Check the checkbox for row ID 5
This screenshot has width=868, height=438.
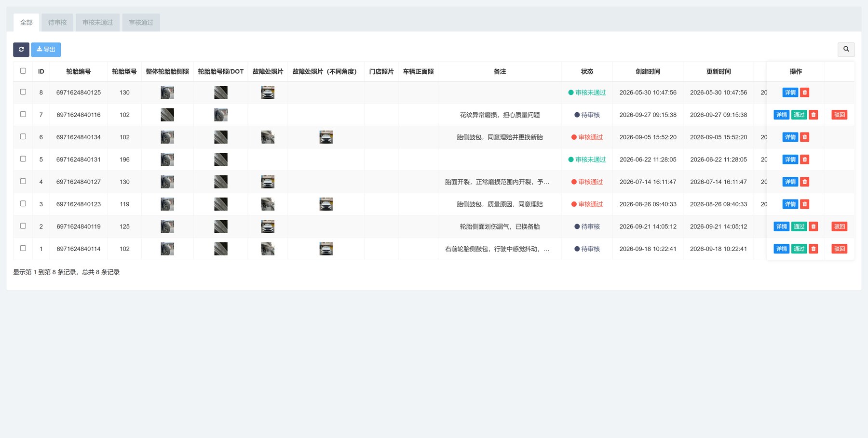point(23,159)
